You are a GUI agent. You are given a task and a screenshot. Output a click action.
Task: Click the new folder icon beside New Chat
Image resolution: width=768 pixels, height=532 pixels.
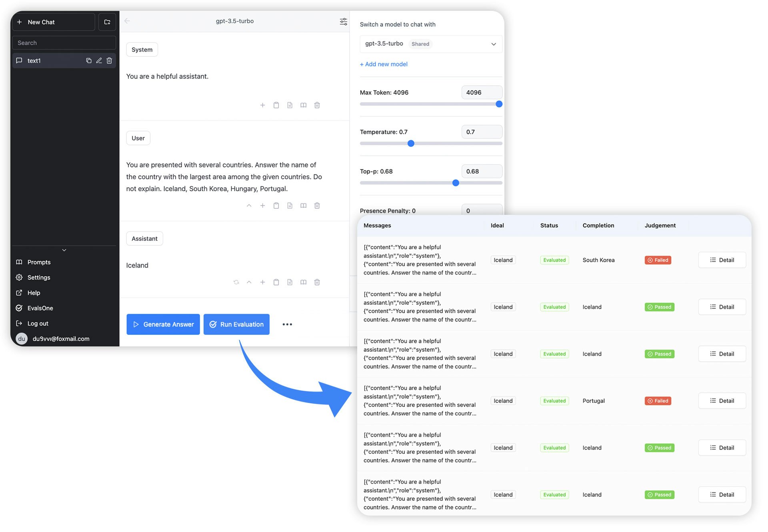coord(107,22)
